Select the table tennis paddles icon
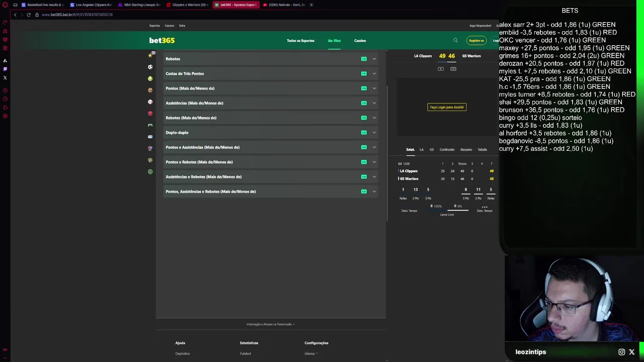Viewport: 644px width, 362px height. 150,148
